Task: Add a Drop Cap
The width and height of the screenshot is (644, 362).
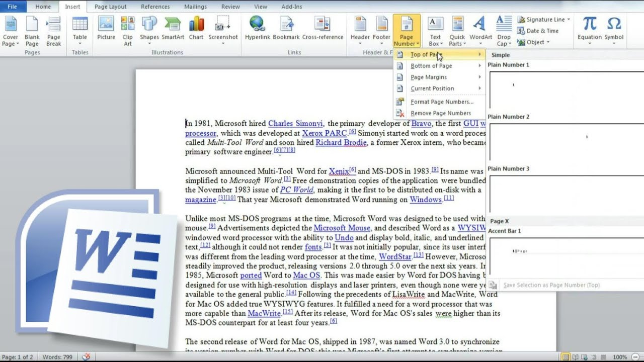Action: point(504,31)
